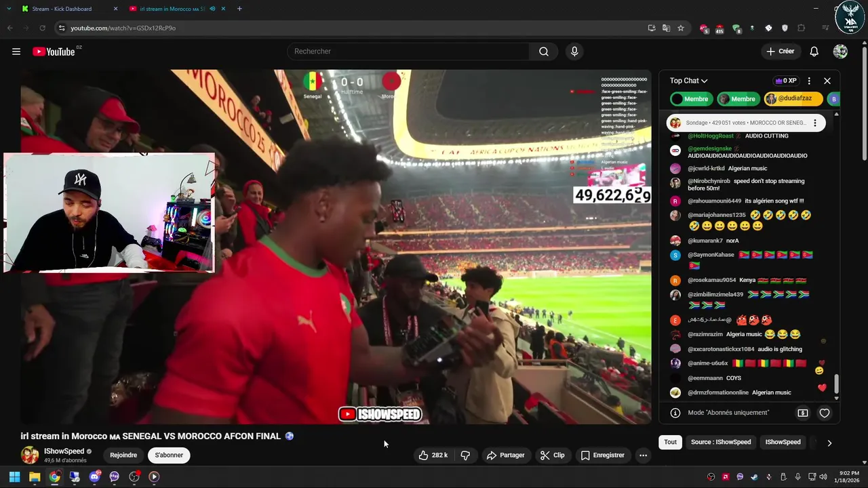
Task: Click the first green Membre chip
Action: [x=690, y=99]
